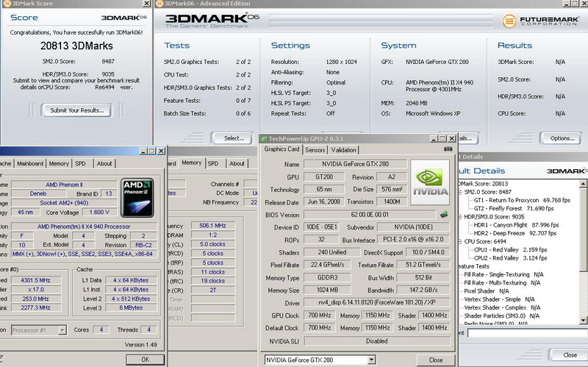588x367 pixels.
Task: Click the Bandwidth 147.2 GB/s value
Action: pyautogui.click(x=423, y=290)
